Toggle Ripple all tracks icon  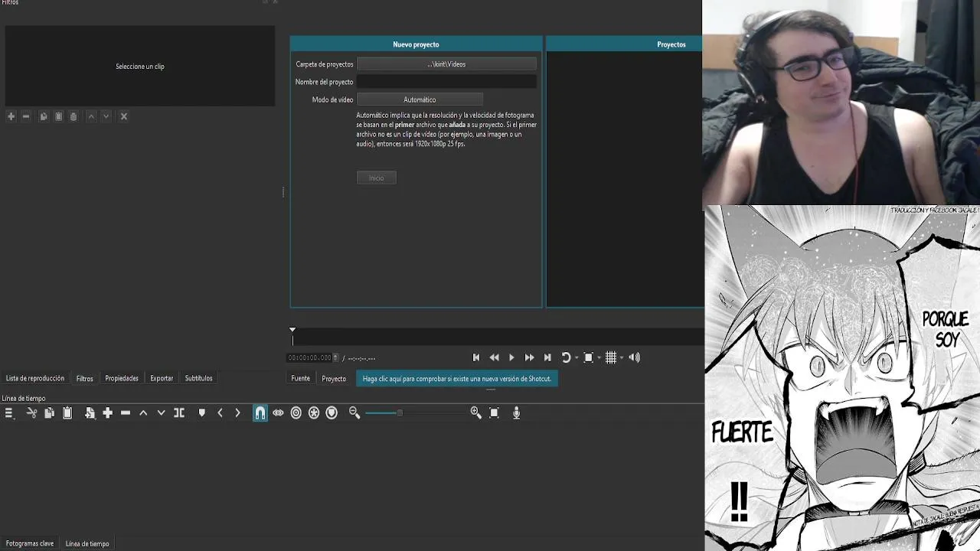(314, 412)
